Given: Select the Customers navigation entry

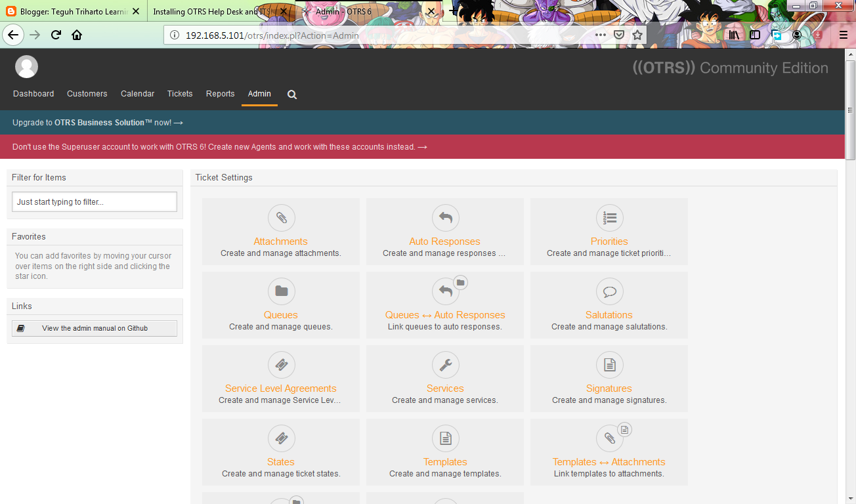Looking at the screenshot, I should click(x=87, y=93).
